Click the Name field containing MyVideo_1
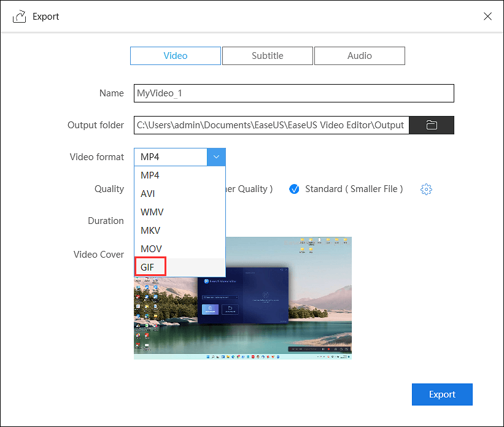 [x=293, y=93]
